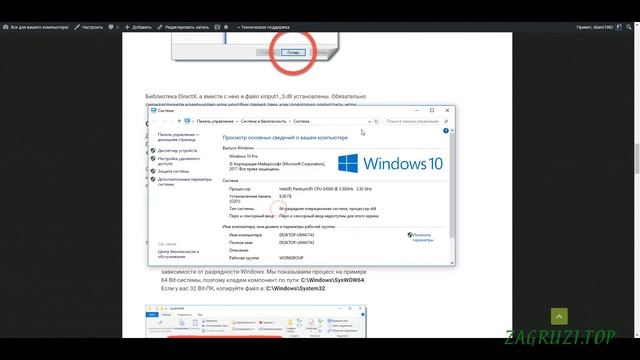Viewport: 640px width, 360px height.
Task: Click the Explorer screenshot thumbnail in article
Action: pos(256,321)
